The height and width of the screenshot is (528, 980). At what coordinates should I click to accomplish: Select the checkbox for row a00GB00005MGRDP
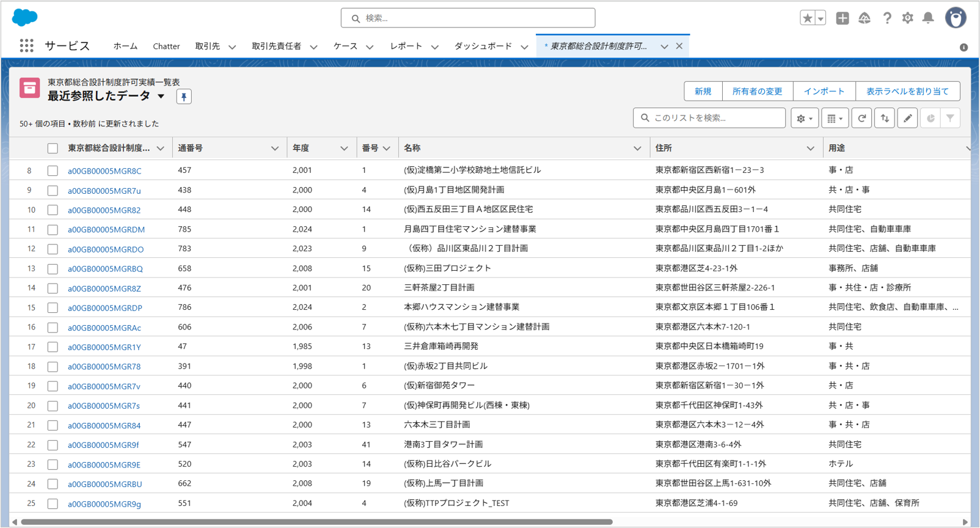(x=53, y=308)
